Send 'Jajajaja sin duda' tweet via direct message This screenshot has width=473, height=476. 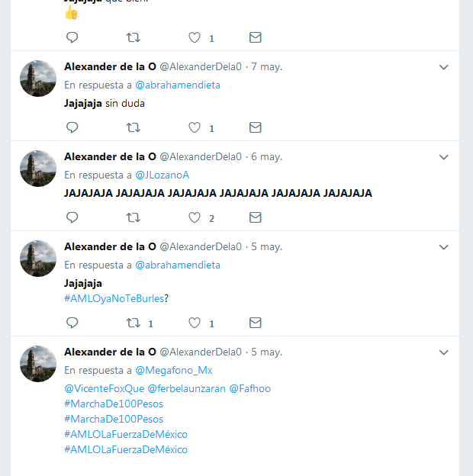256,127
